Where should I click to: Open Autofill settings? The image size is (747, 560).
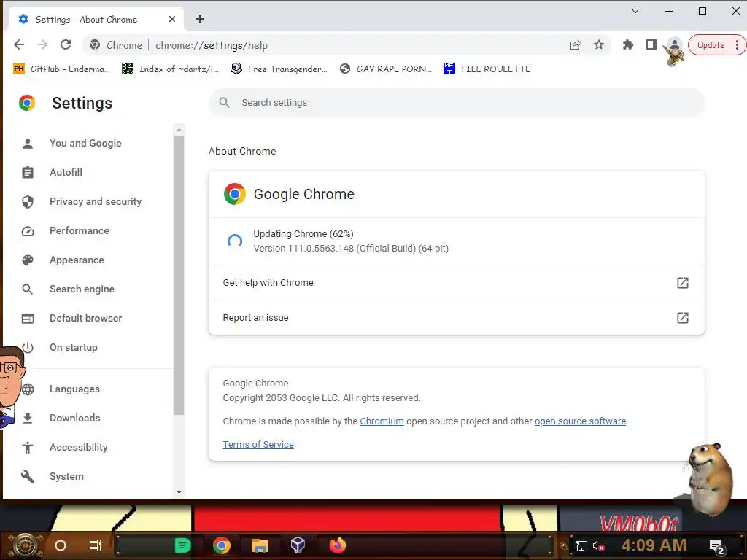(x=66, y=172)
